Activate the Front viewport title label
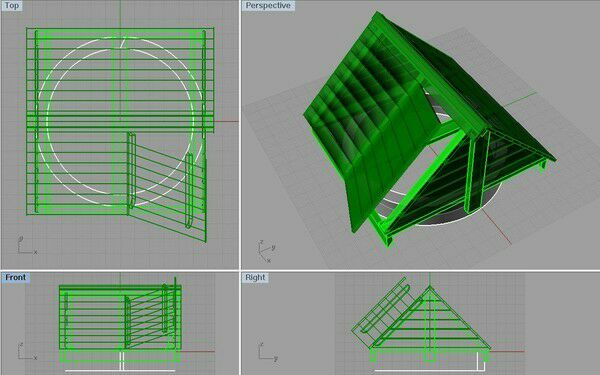 click(x=15, y=277)
